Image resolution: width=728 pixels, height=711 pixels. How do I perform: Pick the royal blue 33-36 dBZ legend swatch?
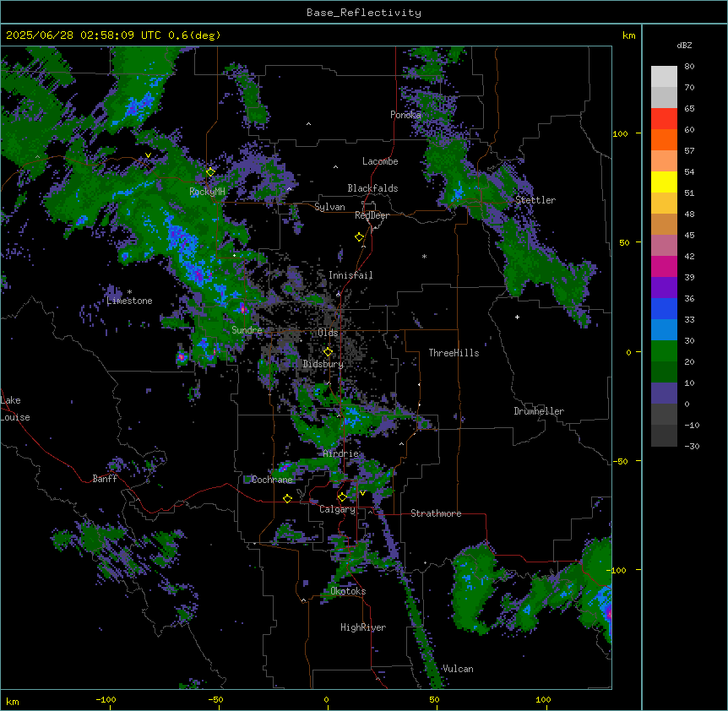click(664, 309)
